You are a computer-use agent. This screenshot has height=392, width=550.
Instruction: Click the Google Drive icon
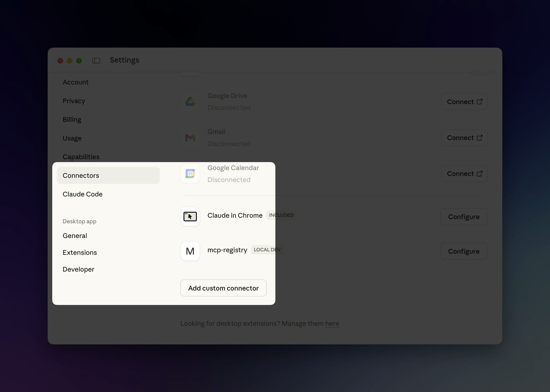coord(190,102)
